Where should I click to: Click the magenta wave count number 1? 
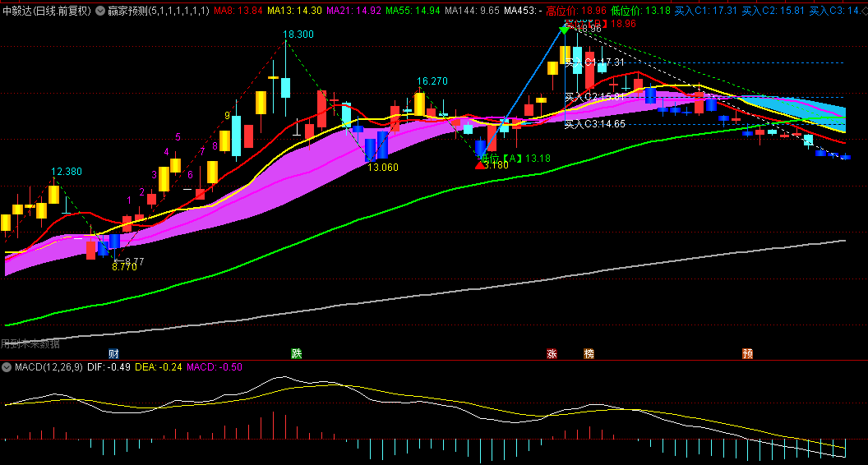click(x=129, y=200)
